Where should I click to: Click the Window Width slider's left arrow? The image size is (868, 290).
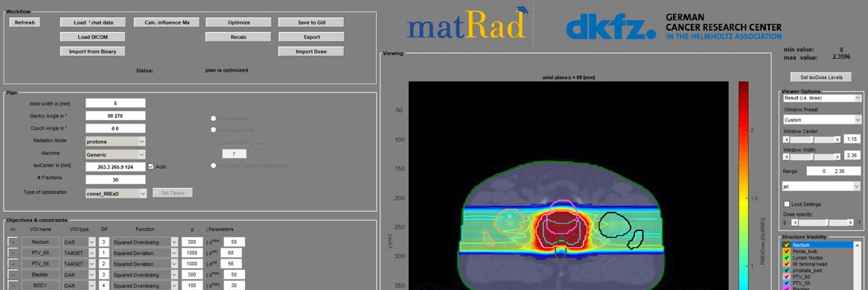tap(786, 157)
